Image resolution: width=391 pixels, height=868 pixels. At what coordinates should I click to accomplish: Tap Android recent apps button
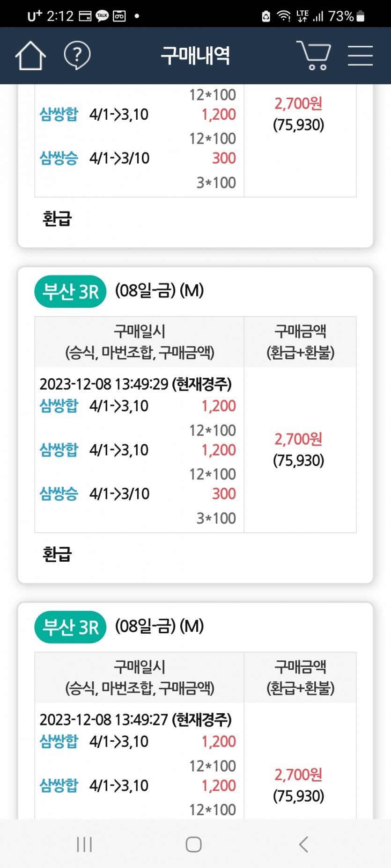(84, 844)
